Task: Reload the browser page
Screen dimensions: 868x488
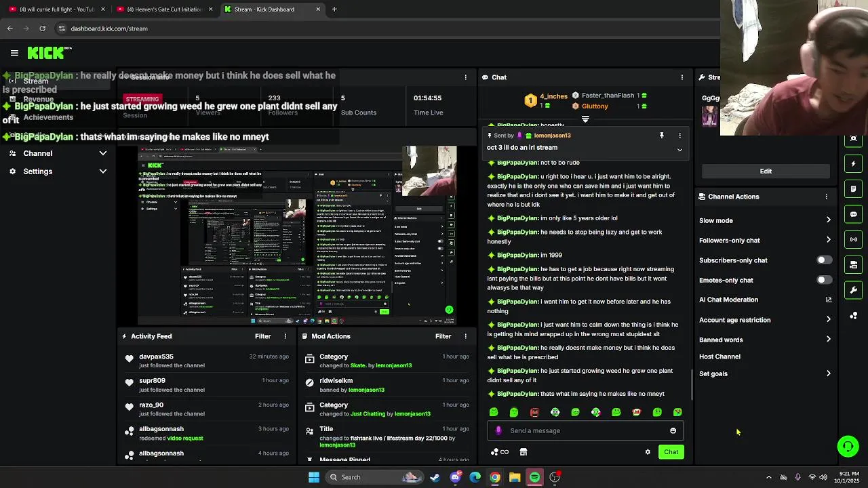Action: coord(42,28)
